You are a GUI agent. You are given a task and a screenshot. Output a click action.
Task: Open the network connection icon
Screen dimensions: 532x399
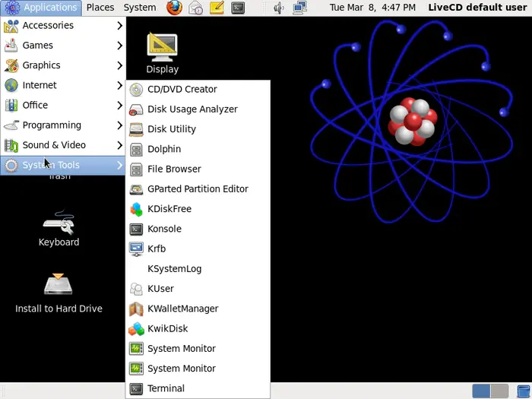[x=300, y=8]
